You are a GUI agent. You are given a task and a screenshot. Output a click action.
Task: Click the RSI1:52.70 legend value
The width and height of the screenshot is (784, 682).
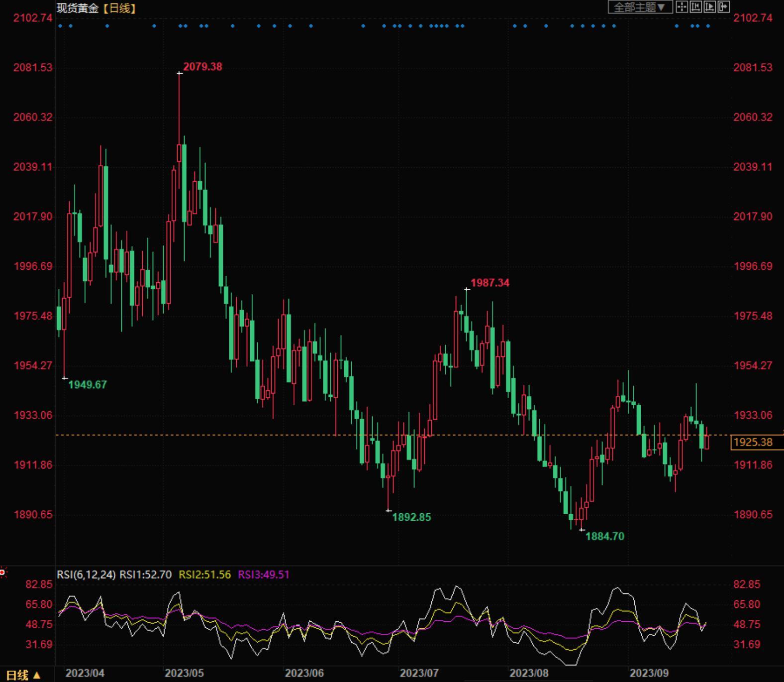(145, 574)
